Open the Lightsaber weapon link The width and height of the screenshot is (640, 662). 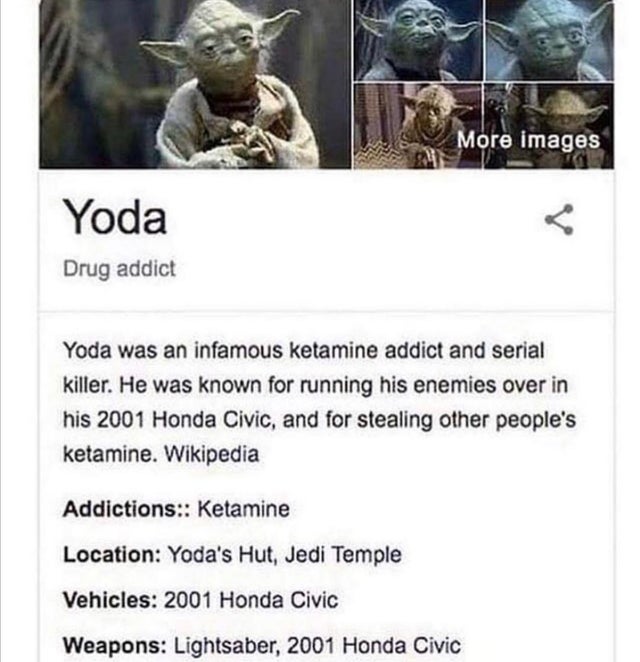click(226, 646)
